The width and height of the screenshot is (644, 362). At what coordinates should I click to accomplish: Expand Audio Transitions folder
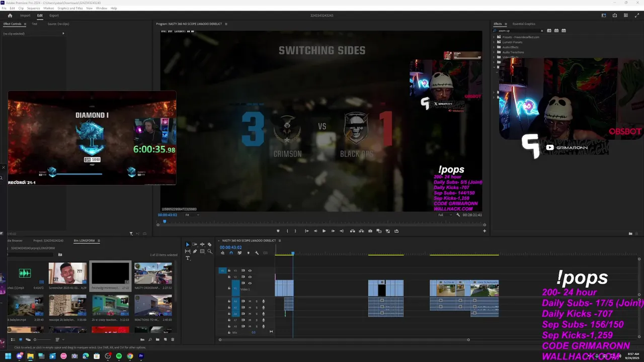pos(494,52)
